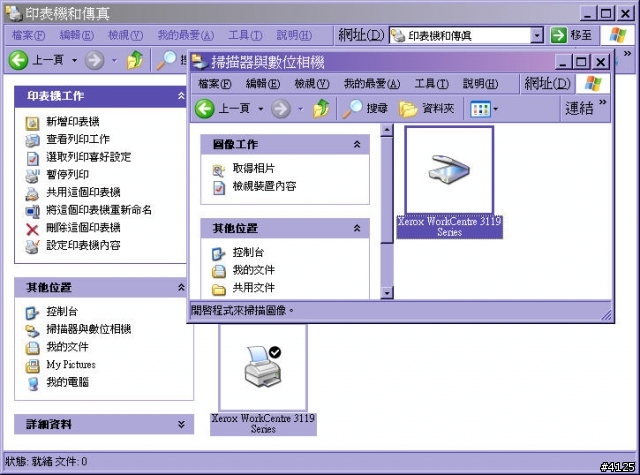The height and width of the screenshot is (475, 640).
Task: Open Back history dropdown in printers window
Action: [74, 61]
